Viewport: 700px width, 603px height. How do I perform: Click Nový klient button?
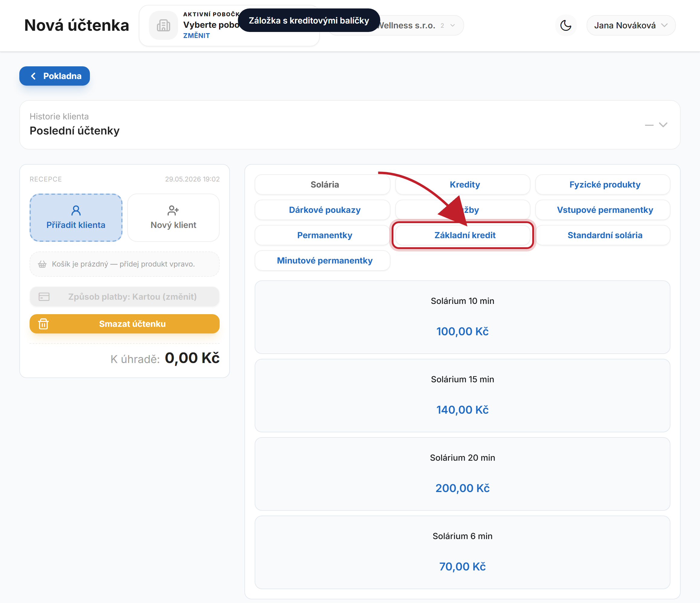tap(173, 218)
